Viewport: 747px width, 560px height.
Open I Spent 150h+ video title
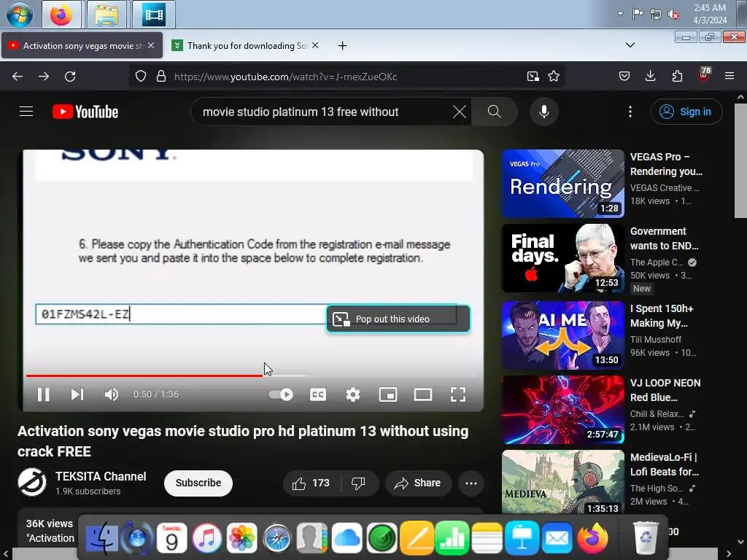pyautogui.click(x=662, y=316)
